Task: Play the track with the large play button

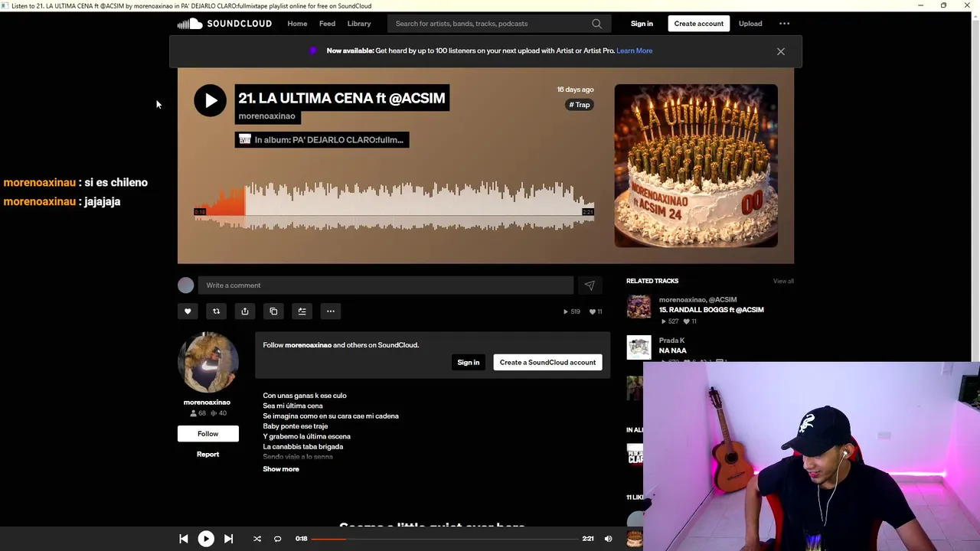Action: point(210,100)
